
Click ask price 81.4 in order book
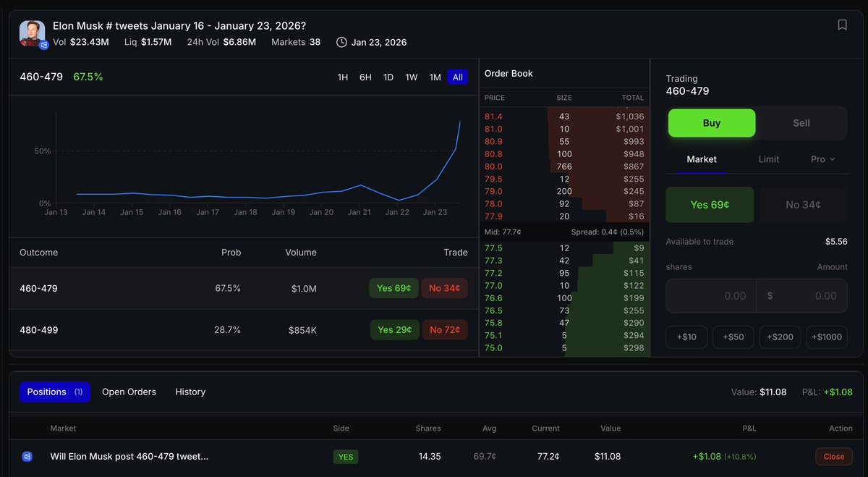click(493, 117)
